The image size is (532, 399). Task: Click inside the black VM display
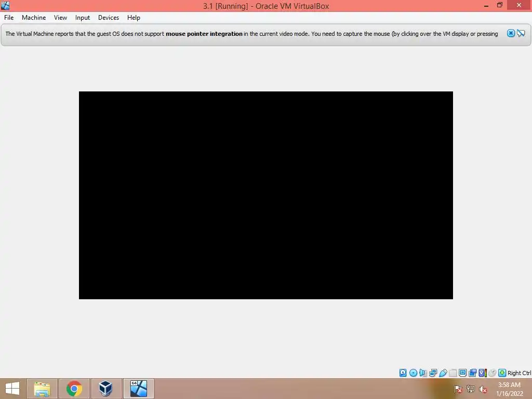coord(265,195)
